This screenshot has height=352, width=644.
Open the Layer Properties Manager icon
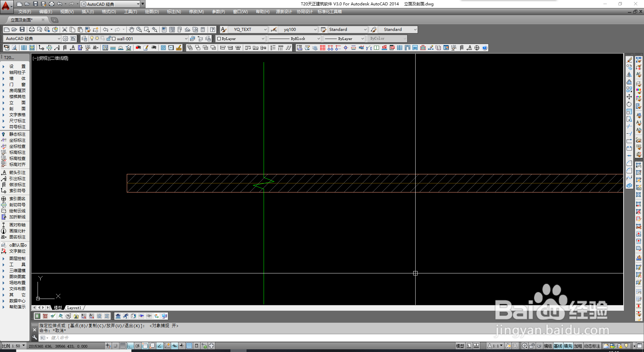click(x=84, y=39)
